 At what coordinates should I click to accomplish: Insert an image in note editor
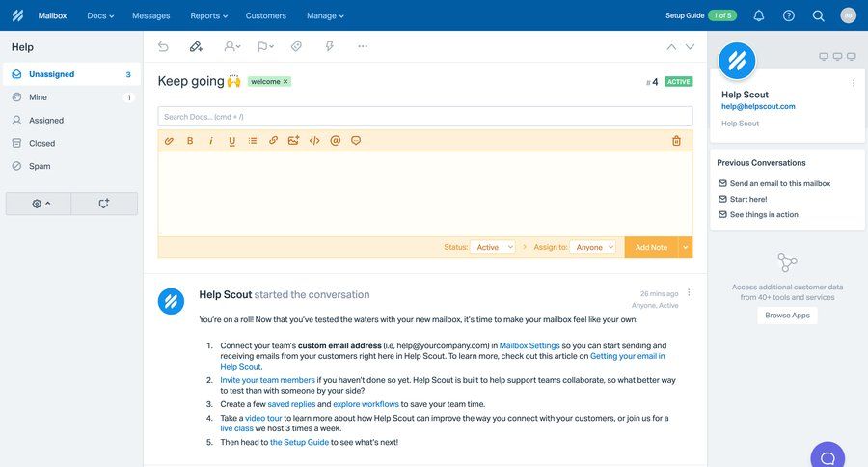[x=293, y=141]
